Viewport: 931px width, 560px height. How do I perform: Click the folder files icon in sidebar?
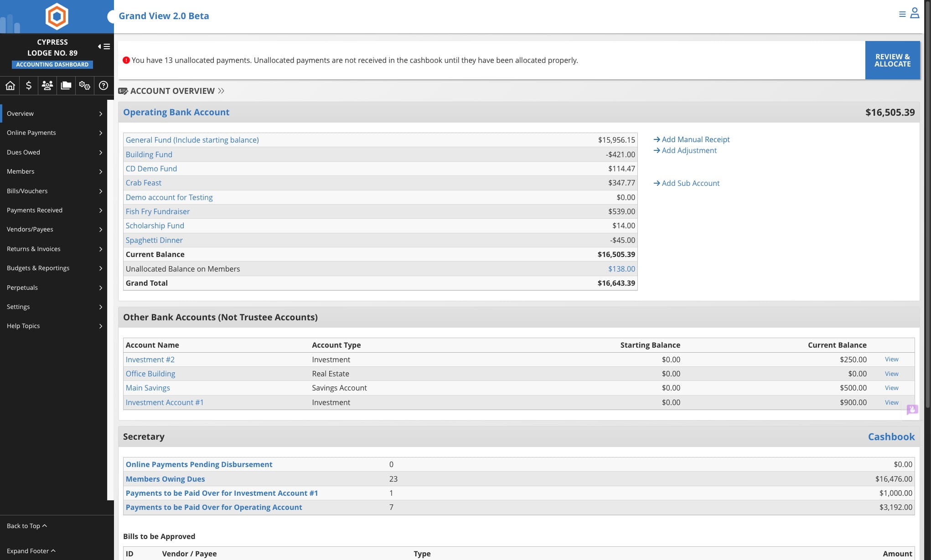pyautogui.click(x=66, y=86)
